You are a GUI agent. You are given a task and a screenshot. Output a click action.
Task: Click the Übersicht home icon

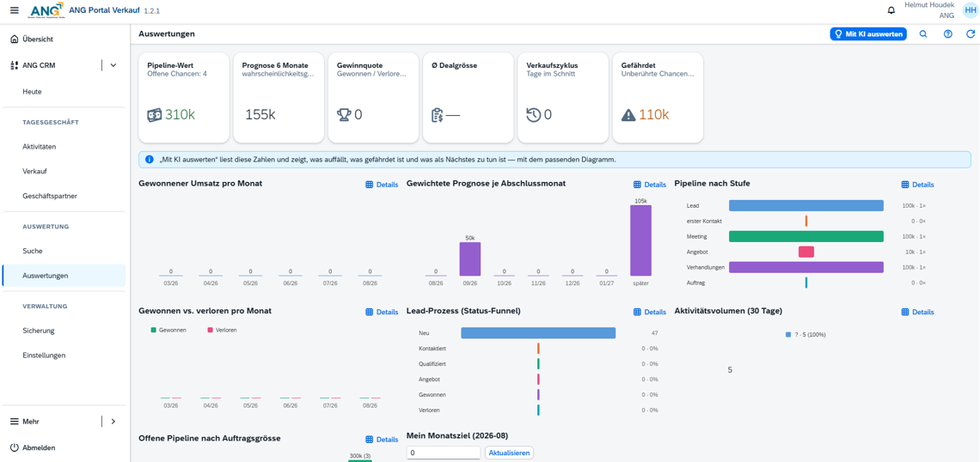pyautogui.click(x=15, y=40)
